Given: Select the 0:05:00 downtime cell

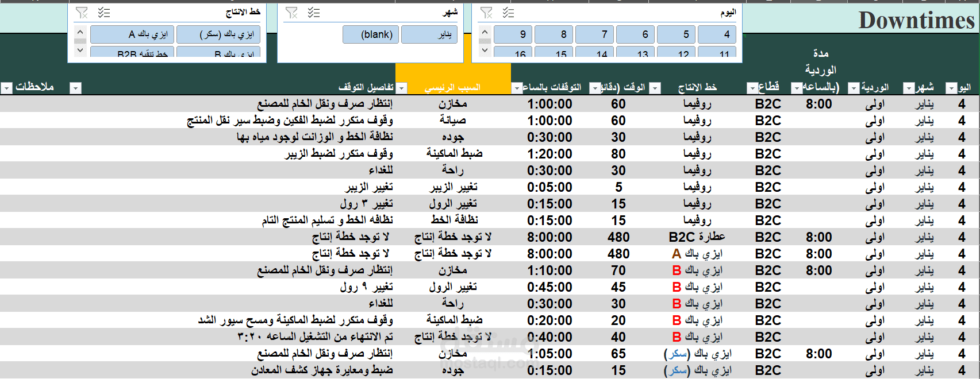Looking at the screenshot, I should [549, 187].
